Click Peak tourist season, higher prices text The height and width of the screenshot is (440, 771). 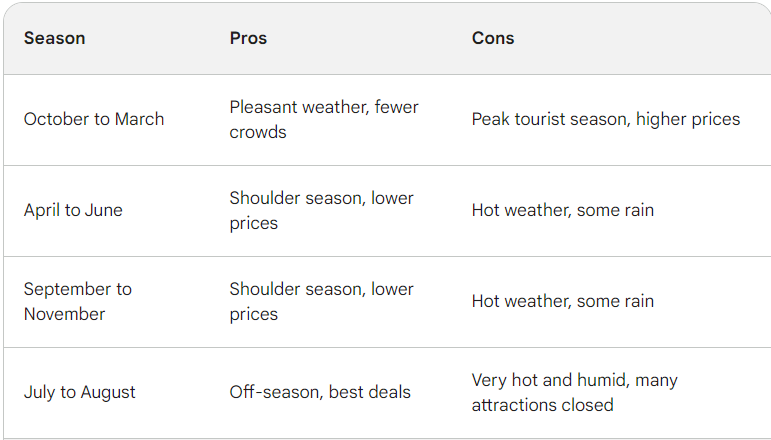click(x=606, y=119)
